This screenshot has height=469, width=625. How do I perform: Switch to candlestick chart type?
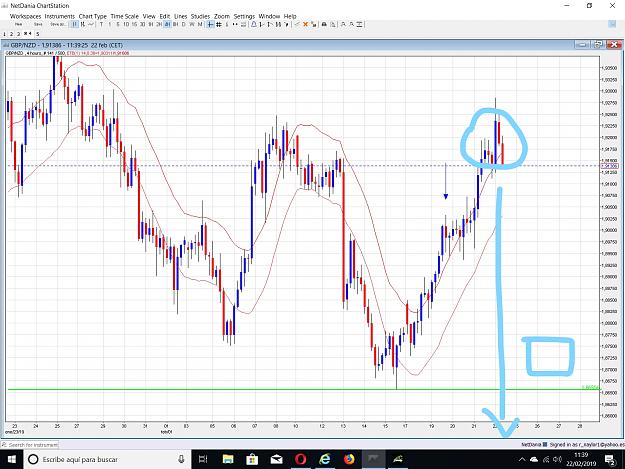click(83, 24)
